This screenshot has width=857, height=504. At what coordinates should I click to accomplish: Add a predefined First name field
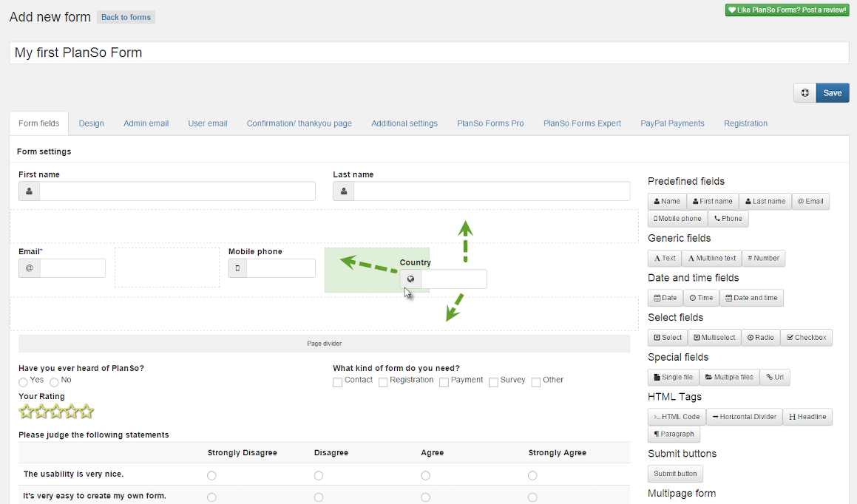point(713,202)
